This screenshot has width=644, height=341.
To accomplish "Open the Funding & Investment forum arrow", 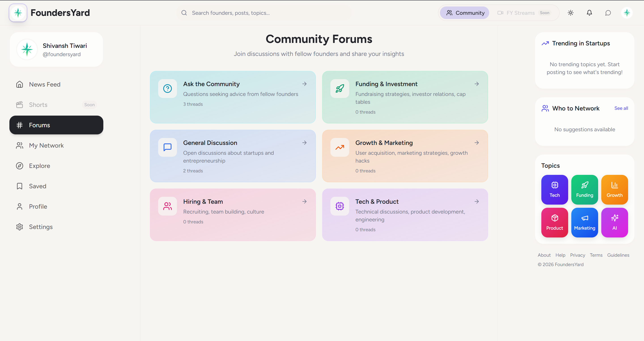I will tap(477, 84).
